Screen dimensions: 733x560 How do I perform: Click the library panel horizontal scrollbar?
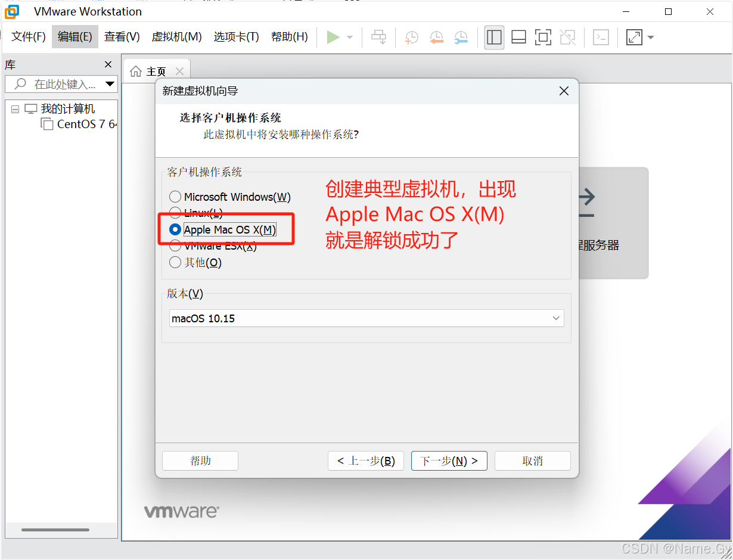(x=55, y=530)
